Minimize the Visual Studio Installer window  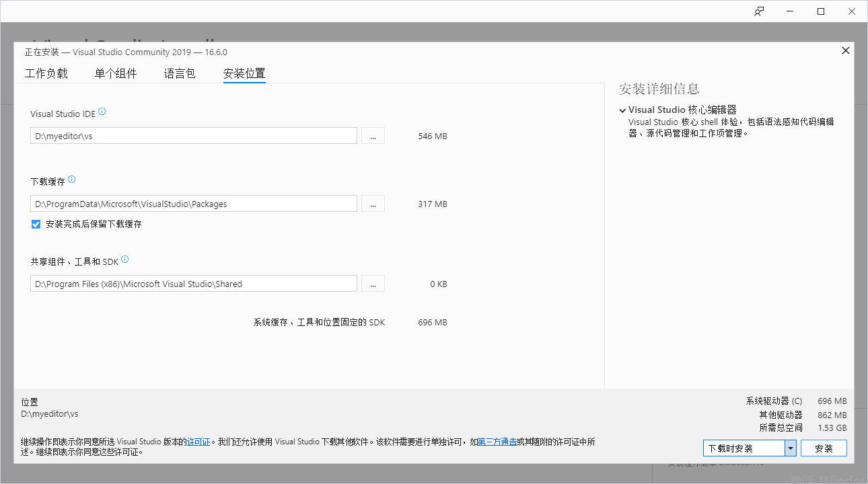[x=790, y=11]
